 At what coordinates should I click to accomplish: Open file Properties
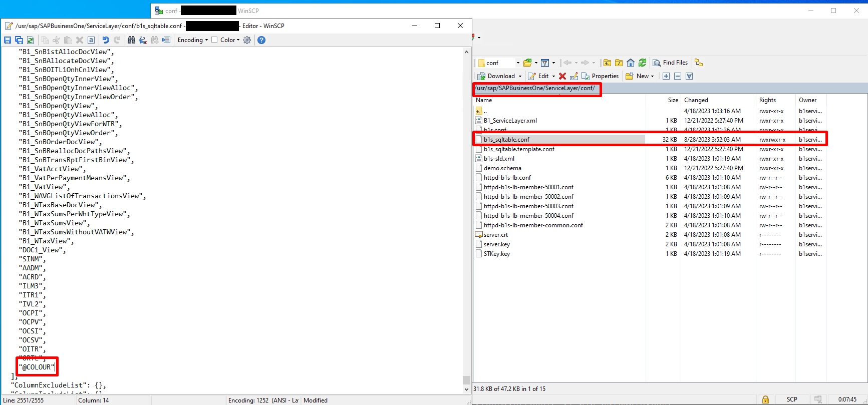coord(600,76)
